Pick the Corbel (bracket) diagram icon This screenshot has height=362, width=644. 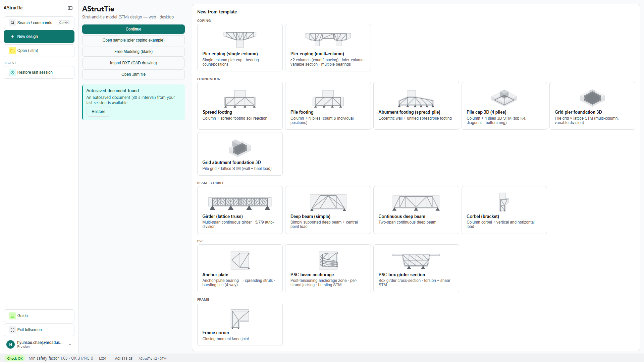click(504, 202)
